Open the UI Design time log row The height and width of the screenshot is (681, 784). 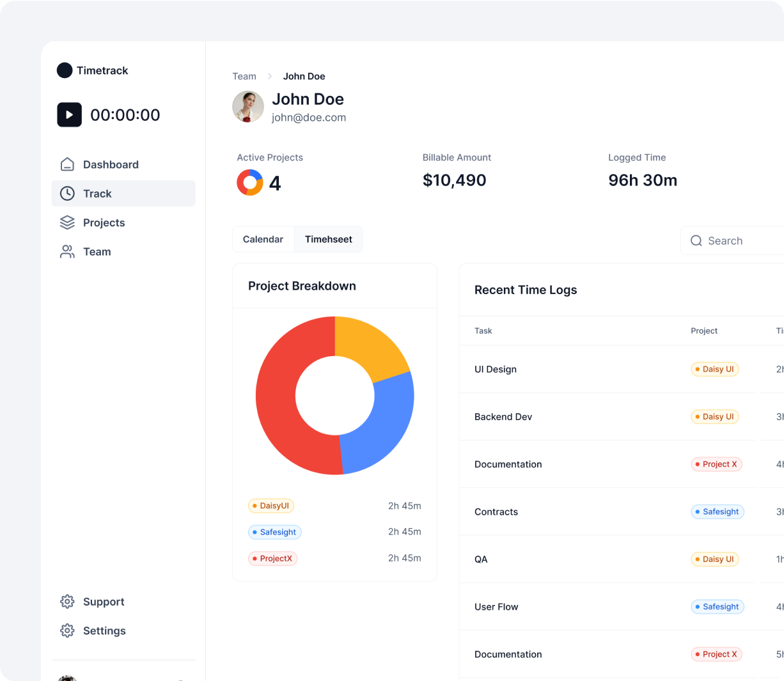click(x=496, y=369)
